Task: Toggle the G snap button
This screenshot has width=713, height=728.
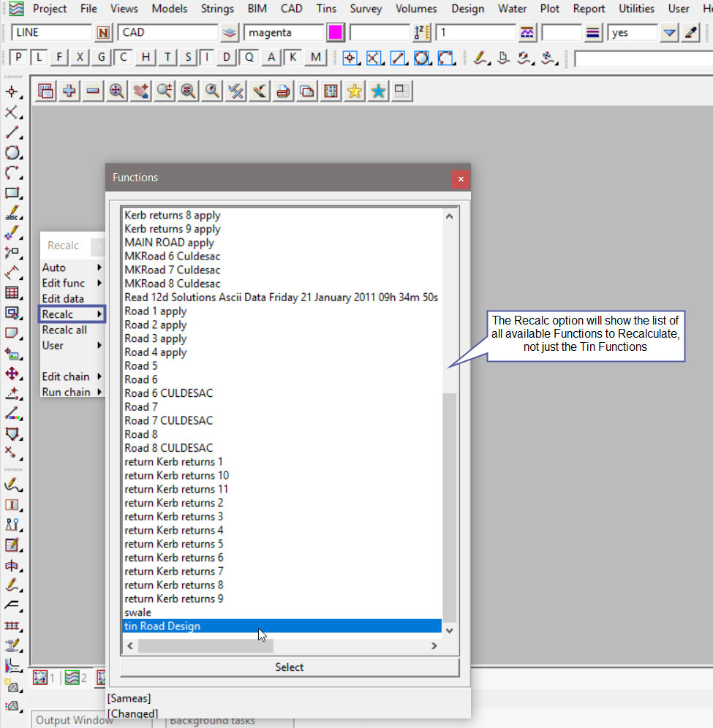Action: [x=102, y=58]
